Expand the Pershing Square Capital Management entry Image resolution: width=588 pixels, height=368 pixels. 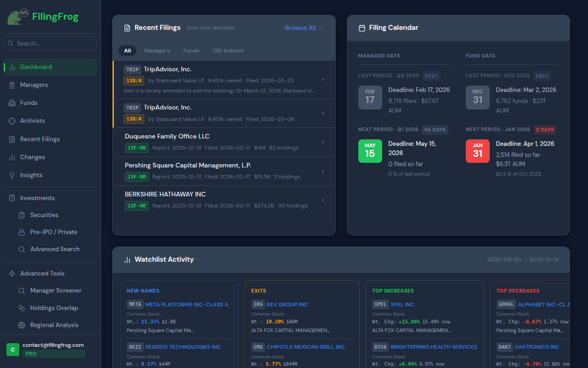click(322, 171)
